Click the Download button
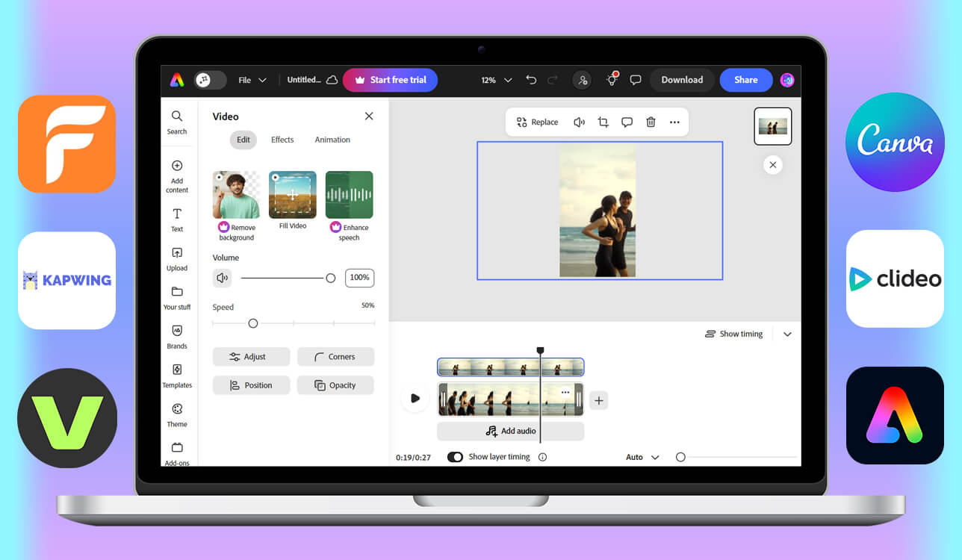962x560 pixels. [x=682, y=80]
